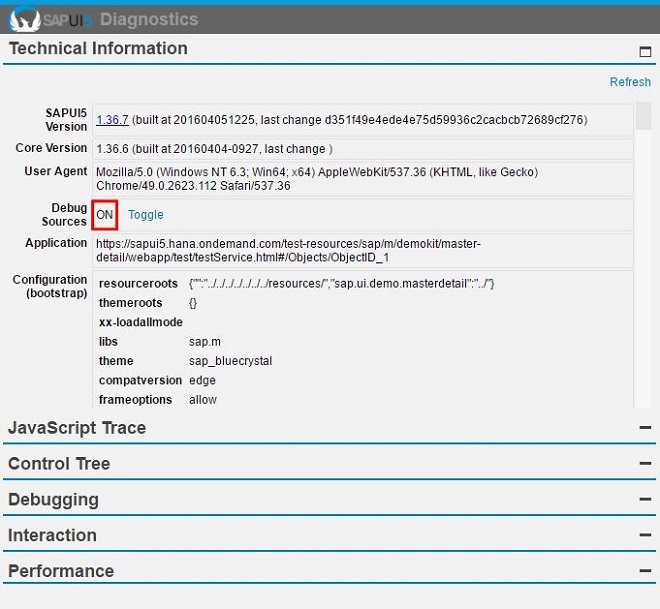Click the Application label
The image size is (660, 609).
tap(56, 243)
